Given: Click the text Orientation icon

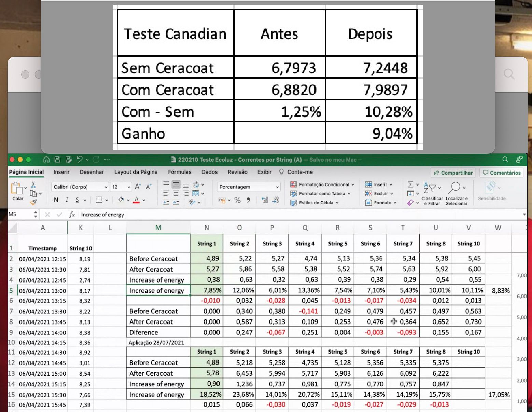Looking at the screenshot, I should (x=192, y=202).
